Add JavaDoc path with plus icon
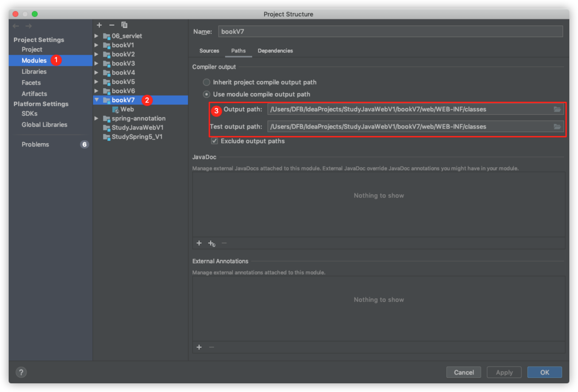This screenshot has width=578, height=392. pos(199,243)
